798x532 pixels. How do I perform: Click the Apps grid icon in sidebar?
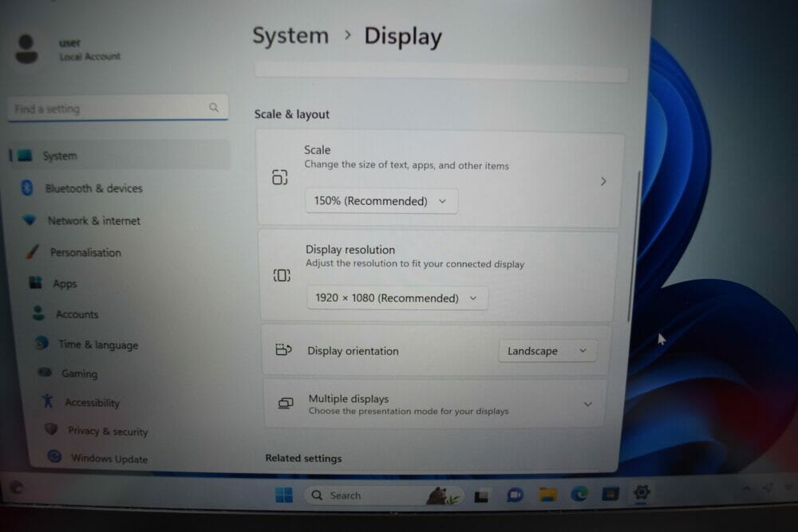pyautogui.click(x=36, y=282)
